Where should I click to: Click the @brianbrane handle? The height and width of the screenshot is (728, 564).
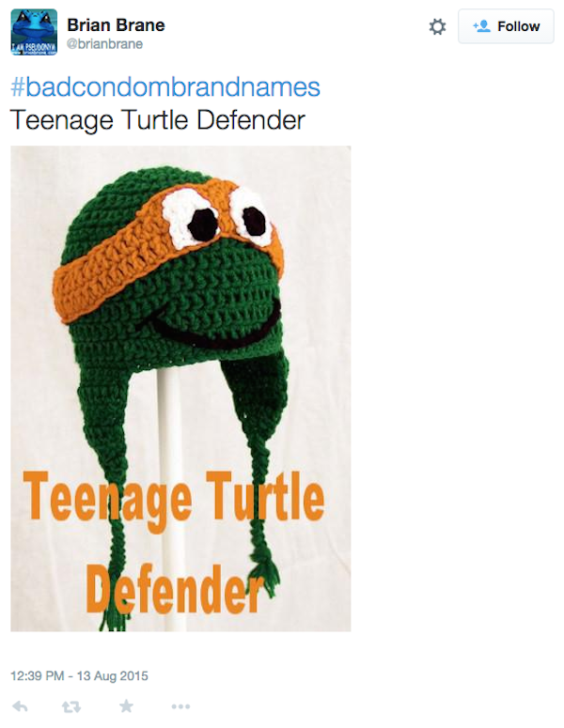[x=105, y=44]
